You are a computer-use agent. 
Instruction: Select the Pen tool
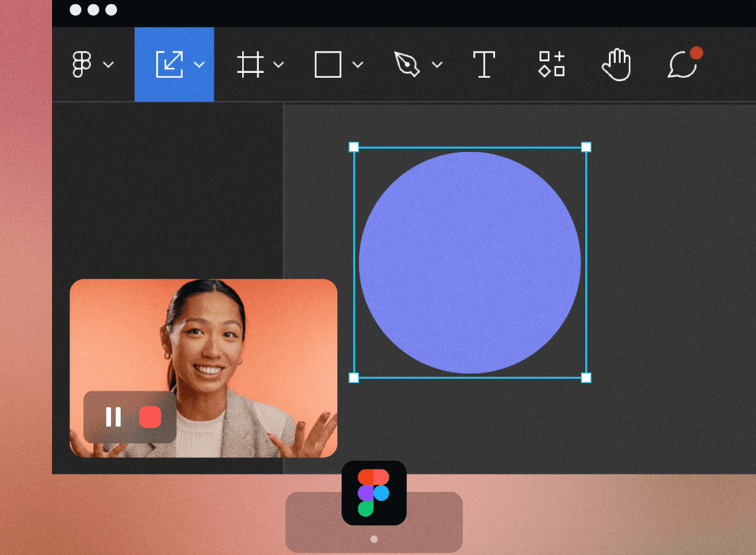(408, 64)
